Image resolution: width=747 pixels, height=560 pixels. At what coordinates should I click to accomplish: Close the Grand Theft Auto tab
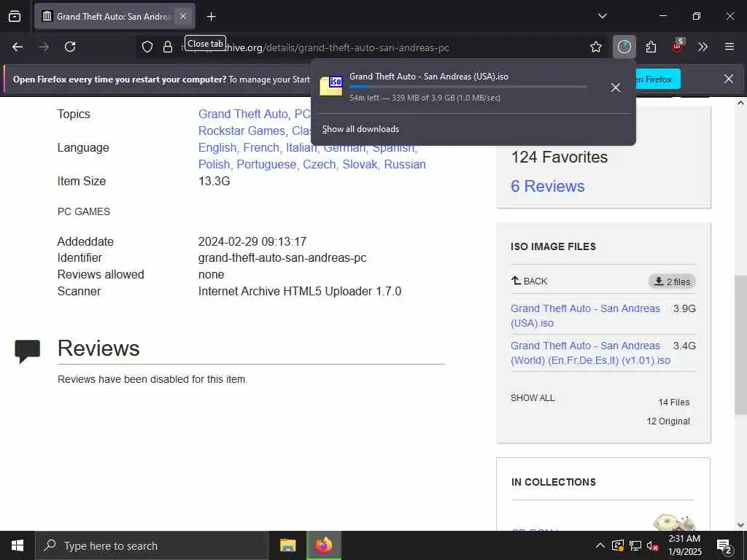183,16
